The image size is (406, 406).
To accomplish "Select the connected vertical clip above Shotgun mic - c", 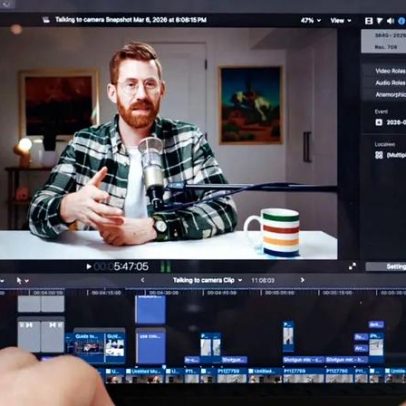I will point(288,336).
